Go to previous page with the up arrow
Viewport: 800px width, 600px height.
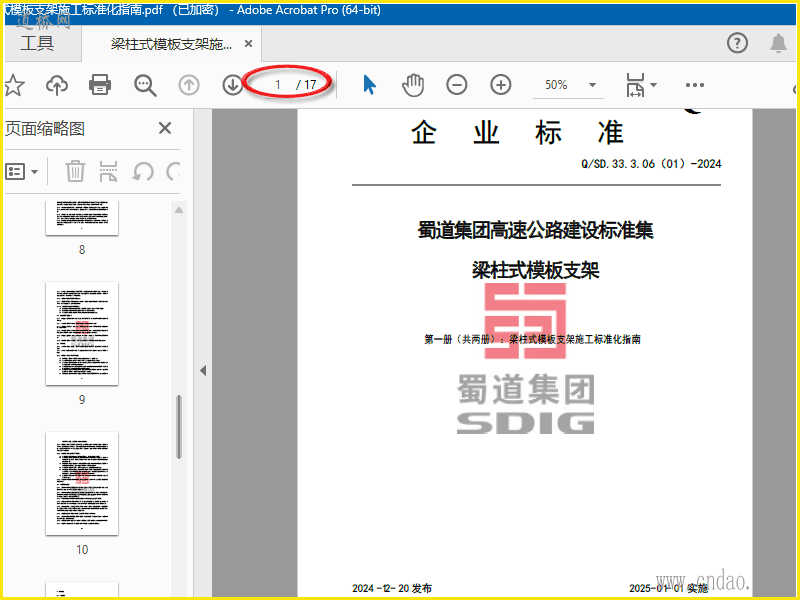pyautogui.click(x=189, y=85)
